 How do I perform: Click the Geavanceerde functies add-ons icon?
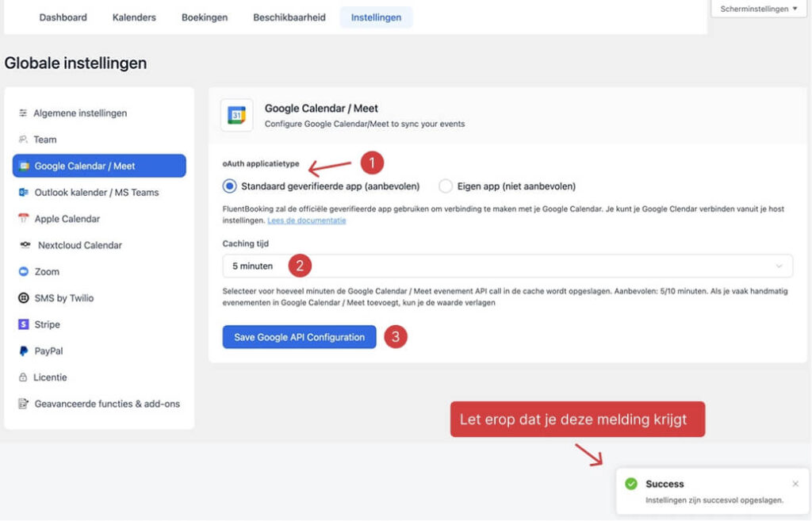point(24,404)
